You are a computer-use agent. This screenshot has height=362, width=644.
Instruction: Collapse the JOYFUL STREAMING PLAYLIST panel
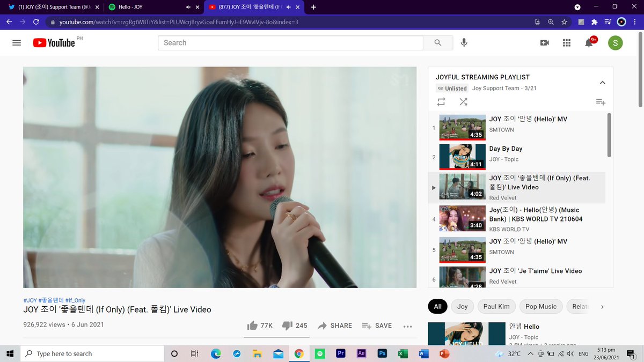[602, 83]
